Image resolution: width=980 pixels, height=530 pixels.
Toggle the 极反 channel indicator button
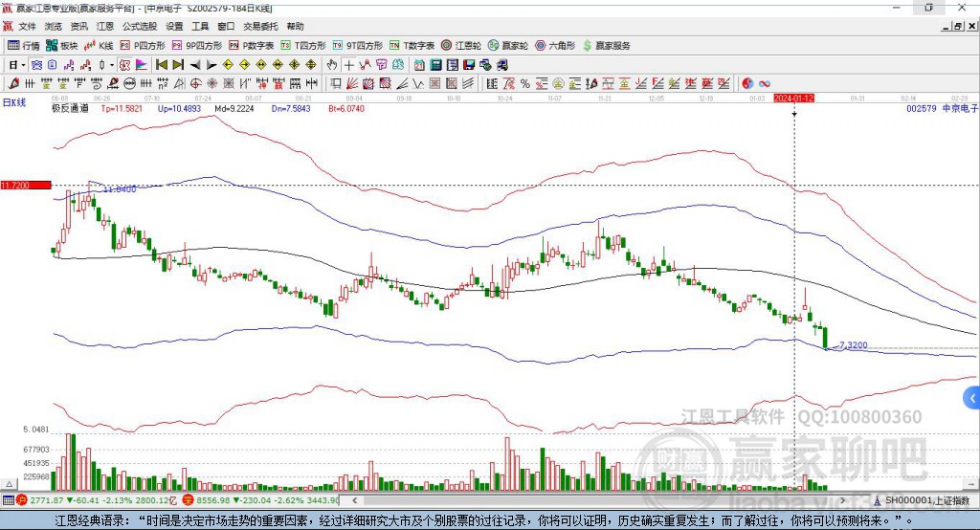pos(125,65)
